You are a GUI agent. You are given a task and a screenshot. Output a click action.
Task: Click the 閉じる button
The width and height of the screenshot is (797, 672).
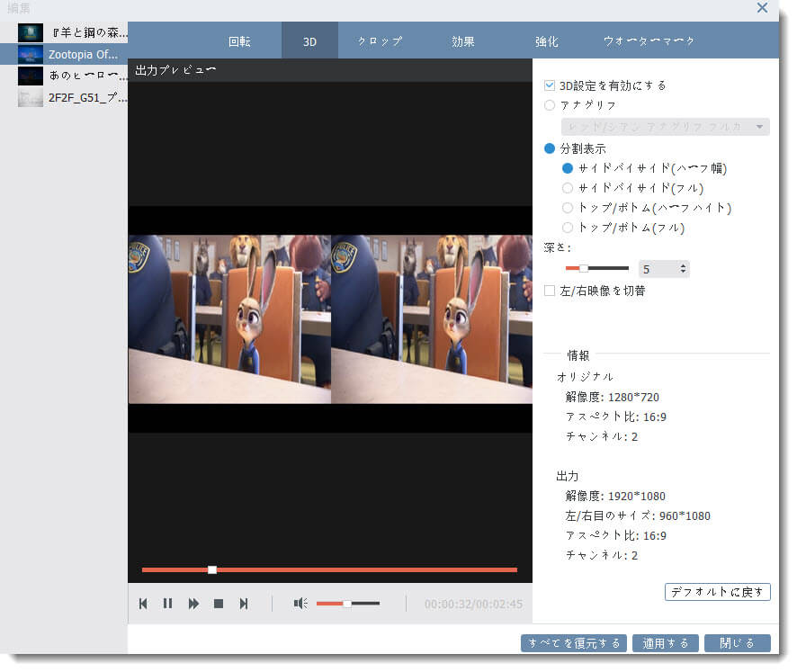[738, 643]
